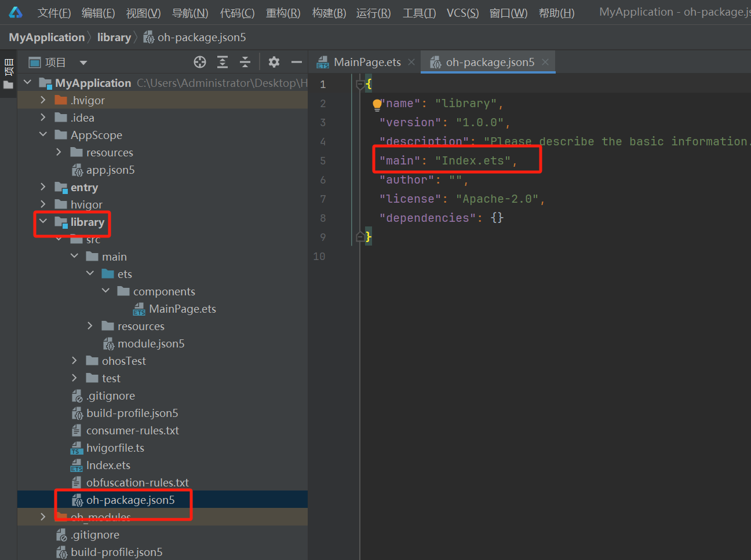This screenshot has height=560, width=751.
Task: Click the MainPage.ets file icon in tree
Action: [x=139, y=309]
